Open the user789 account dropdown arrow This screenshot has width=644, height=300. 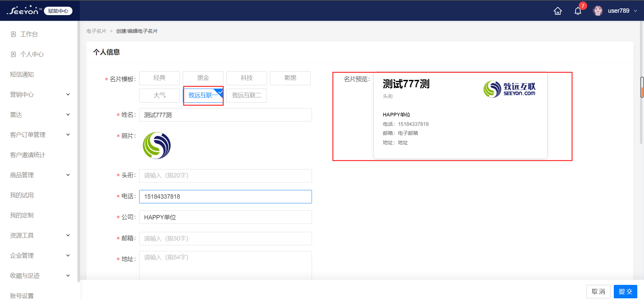coord(635,11)
